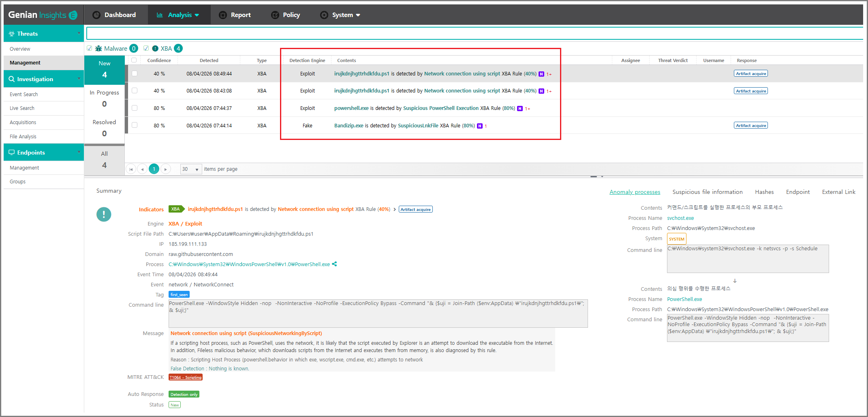The width and height of the screenshot is (868, 417).
Task: Click the purple N badge on the powershell.exe row
Action: pyautogui.click(x=520, y=108)
